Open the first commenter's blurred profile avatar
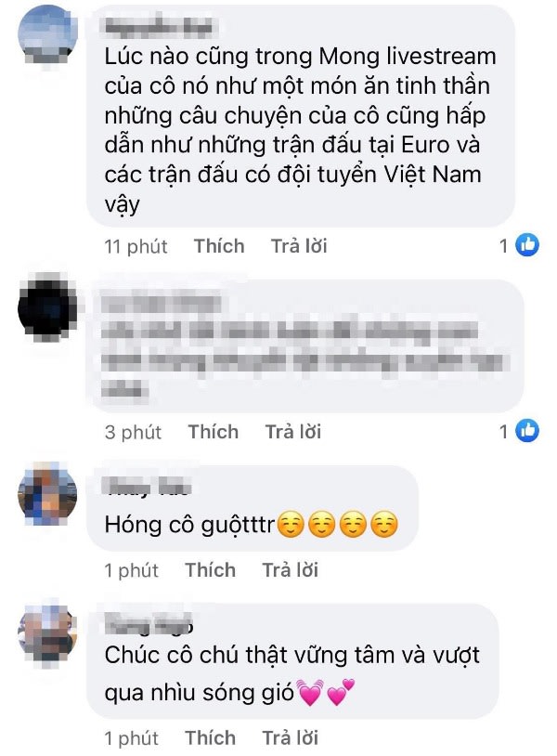Image resolution: width=557 pixels, height=756 pixels. pos(47,36)
